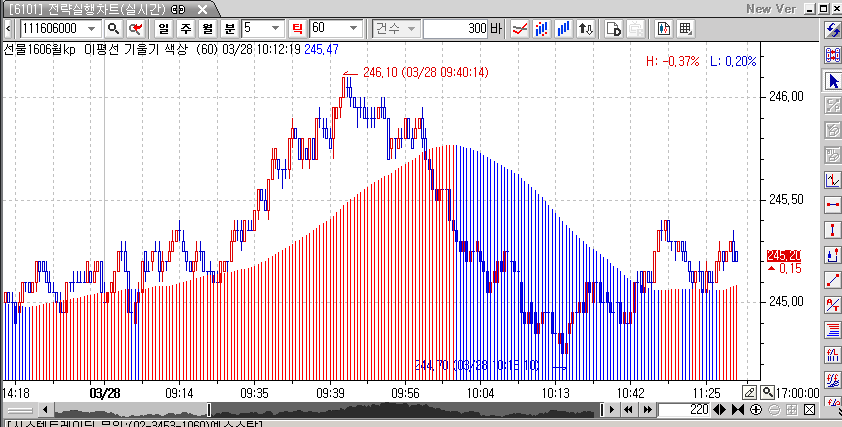Screen dimensions: 842x427
Task: Open the tick interval dropdown showing 60
Action: 359,29
